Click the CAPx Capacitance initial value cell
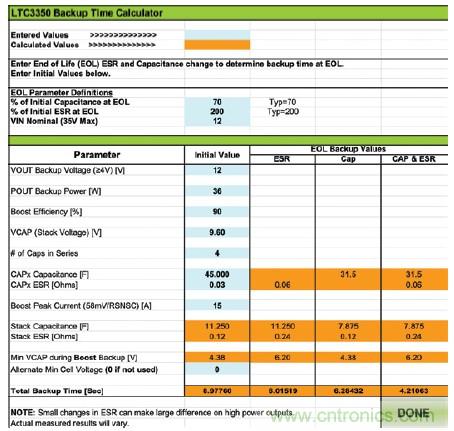Viewport: 454px width, 431px height. point(217,274)
